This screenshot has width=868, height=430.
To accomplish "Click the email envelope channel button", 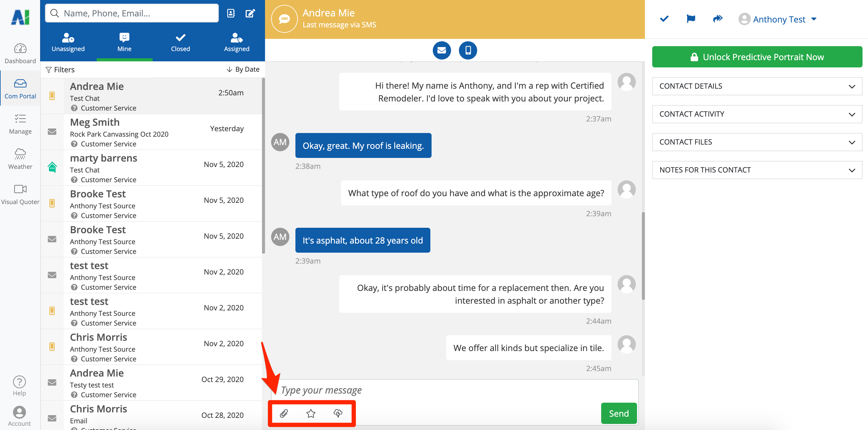I will (x=441, y=50).
